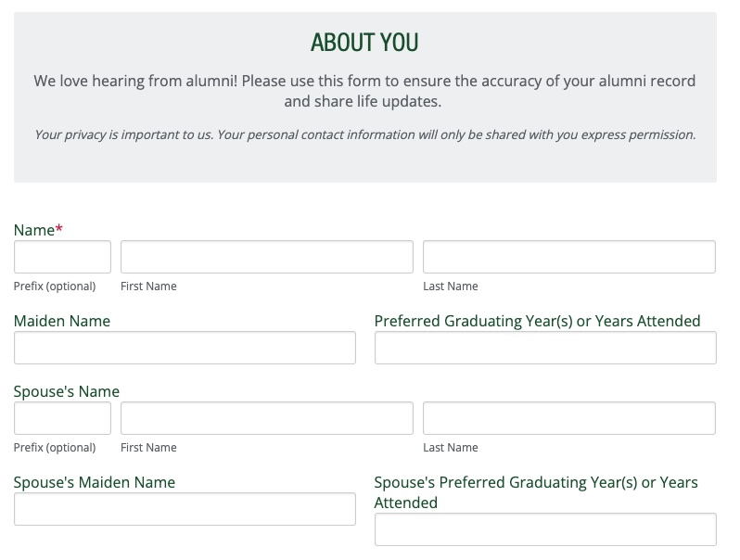
Task: Click Spouse's Preferred Graduating Year(s) input box
Action: point(545,529)
